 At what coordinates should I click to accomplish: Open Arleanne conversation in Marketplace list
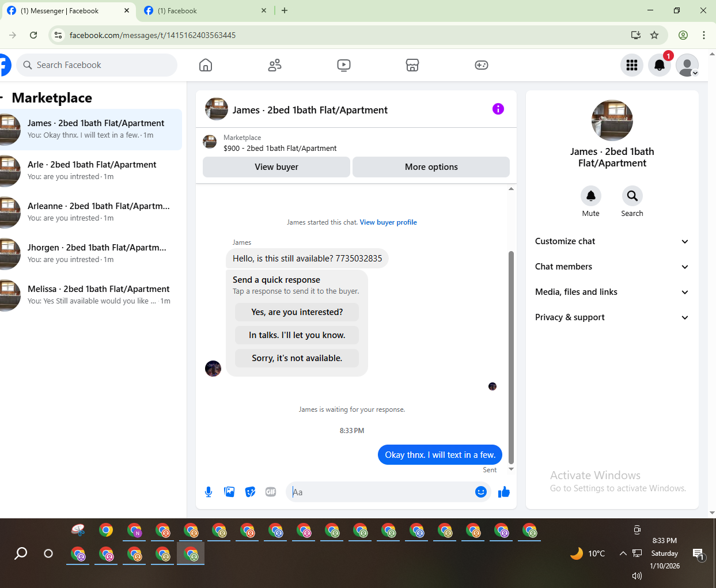click(91, 212)
